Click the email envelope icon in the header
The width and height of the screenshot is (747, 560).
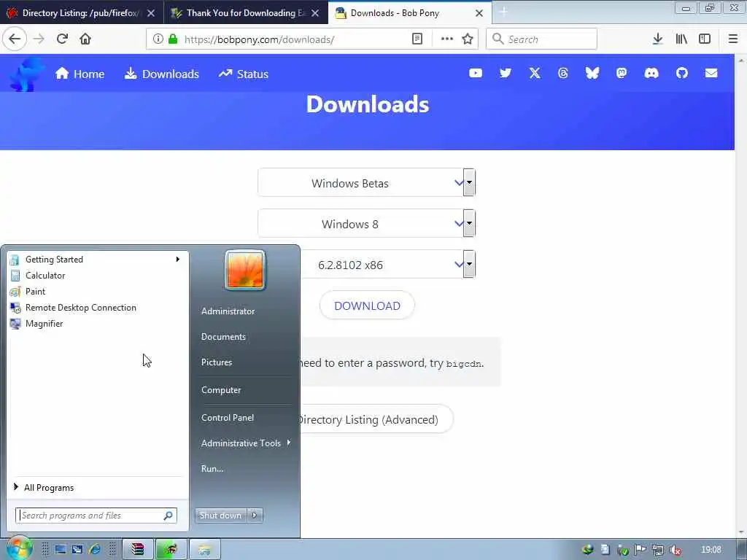point(711,73)
